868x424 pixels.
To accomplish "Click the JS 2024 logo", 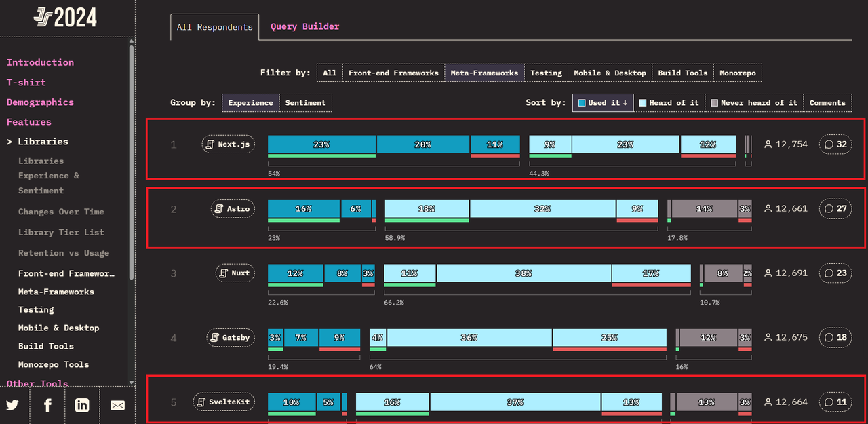I will pyautogui.click(x=65, y=18).
